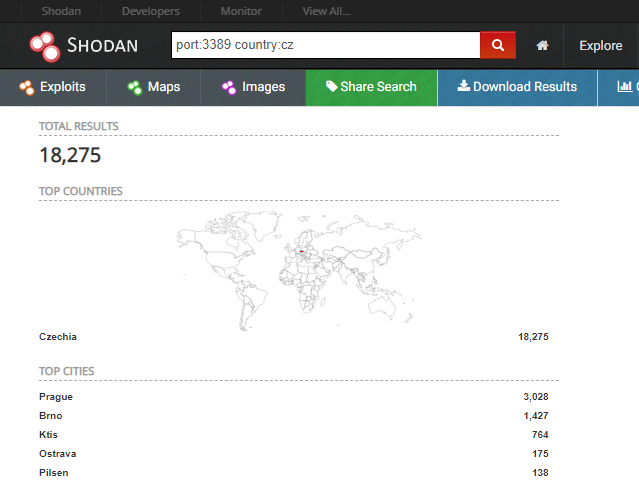Open Explore in the header
The height and width of the screenshot is (501, 639).
[x=600, y=46]
